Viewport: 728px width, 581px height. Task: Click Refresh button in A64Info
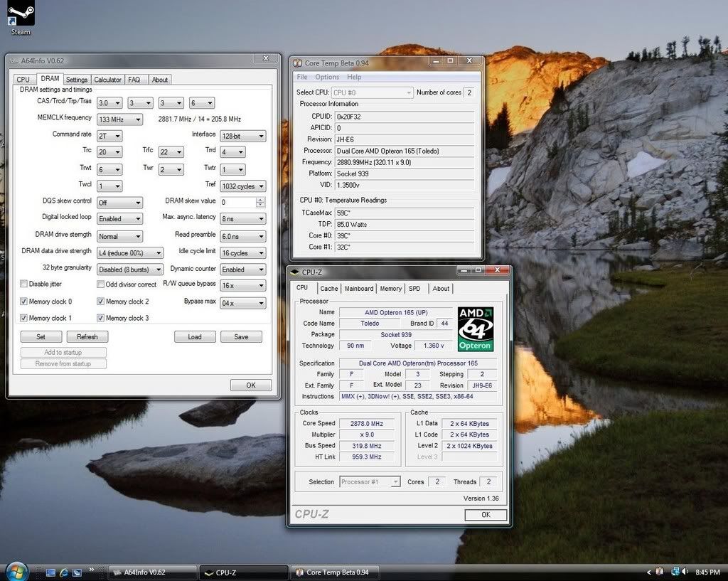click(x=87, y=336)
